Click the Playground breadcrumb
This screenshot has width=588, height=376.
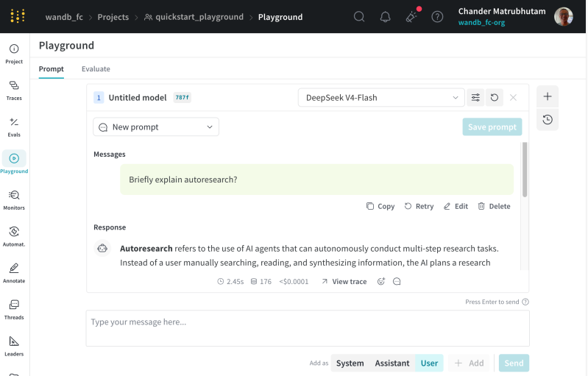click(x=280, y=17)
